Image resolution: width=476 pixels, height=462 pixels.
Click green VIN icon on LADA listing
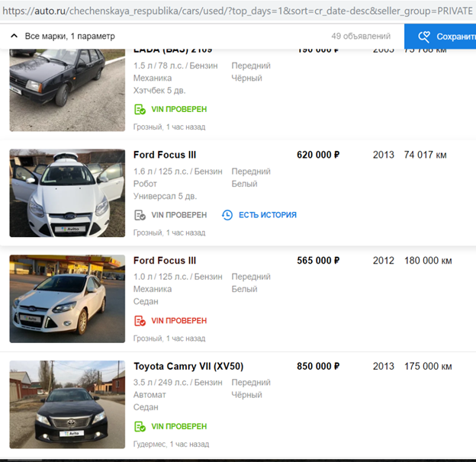pos(140,109)
